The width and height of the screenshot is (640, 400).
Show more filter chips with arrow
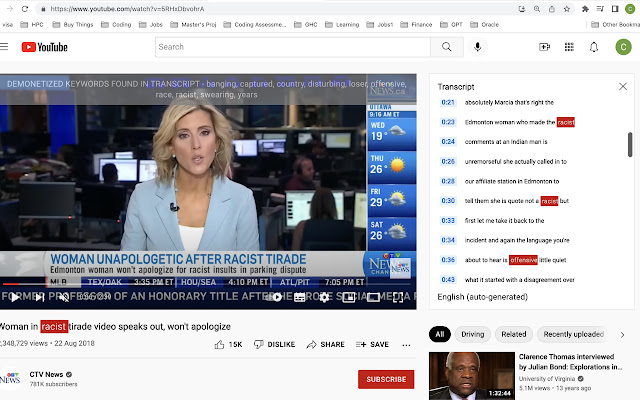pyautogui.click(x=622, y=335)
